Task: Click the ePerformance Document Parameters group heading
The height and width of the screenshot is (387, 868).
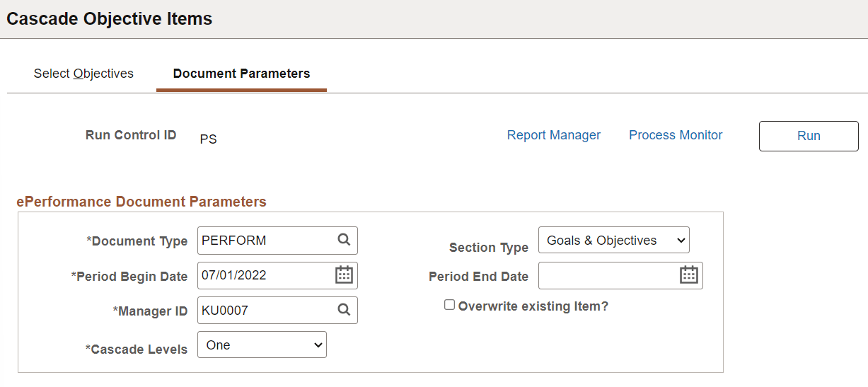Action: pyautogui.click(x=141, y=202)
